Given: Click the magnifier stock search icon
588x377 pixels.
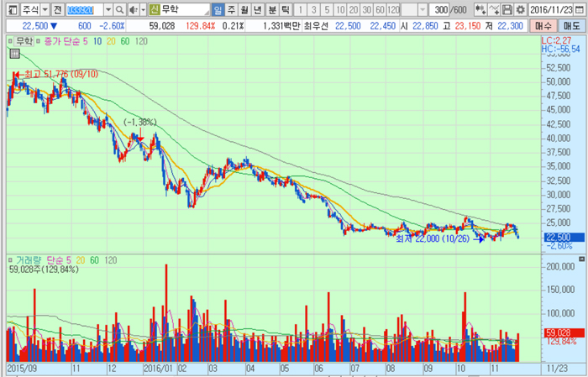Looking at the screenshot, I should pos(121,10).
